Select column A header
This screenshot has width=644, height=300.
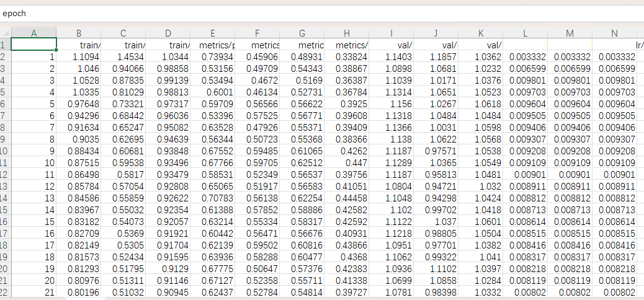[x=34, y=33]
